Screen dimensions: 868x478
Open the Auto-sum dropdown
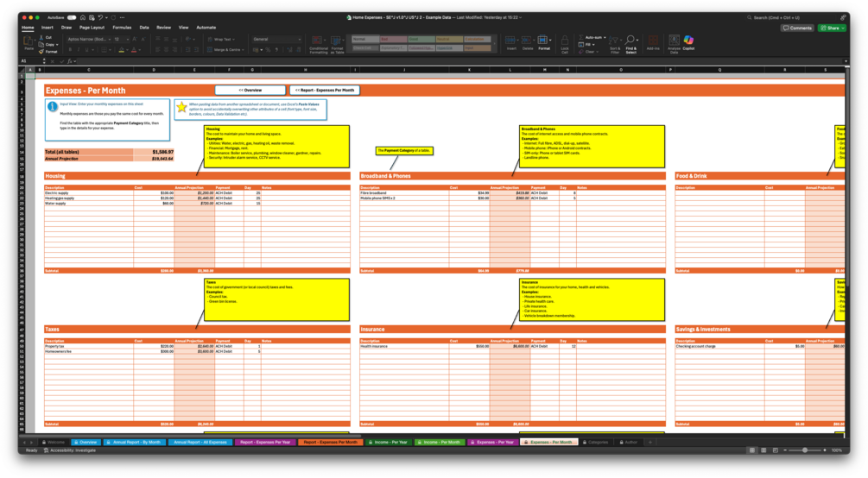[x=605, y=38]
